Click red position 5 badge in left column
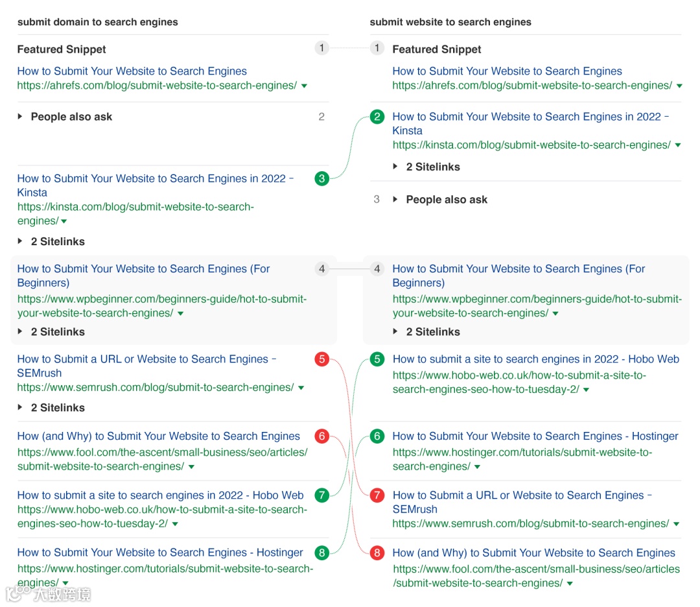 (x=322, y=359)
